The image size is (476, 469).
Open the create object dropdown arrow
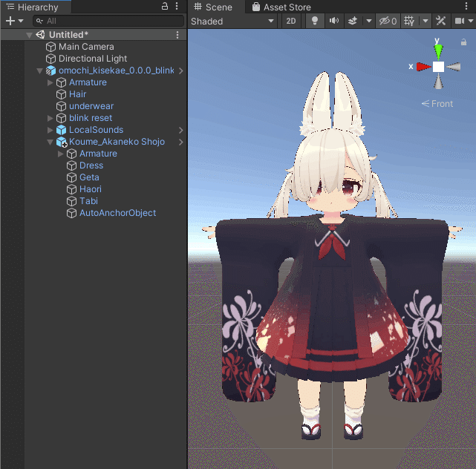tap(21, 21)
